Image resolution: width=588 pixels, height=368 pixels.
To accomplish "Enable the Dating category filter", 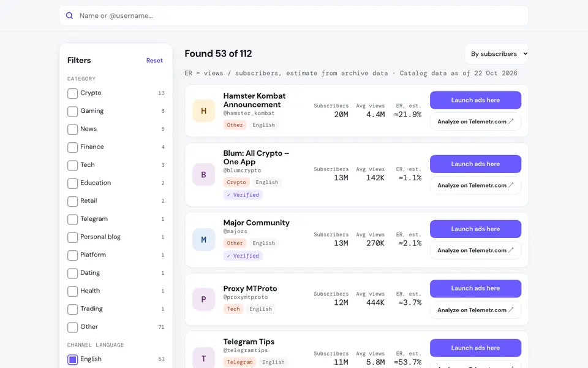I will [x=72, y=274].
